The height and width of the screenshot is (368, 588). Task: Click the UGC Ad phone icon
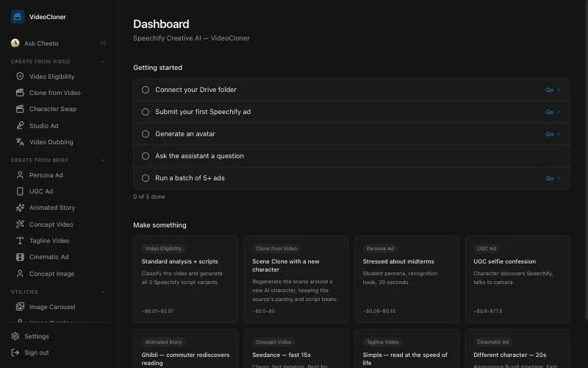20,191
